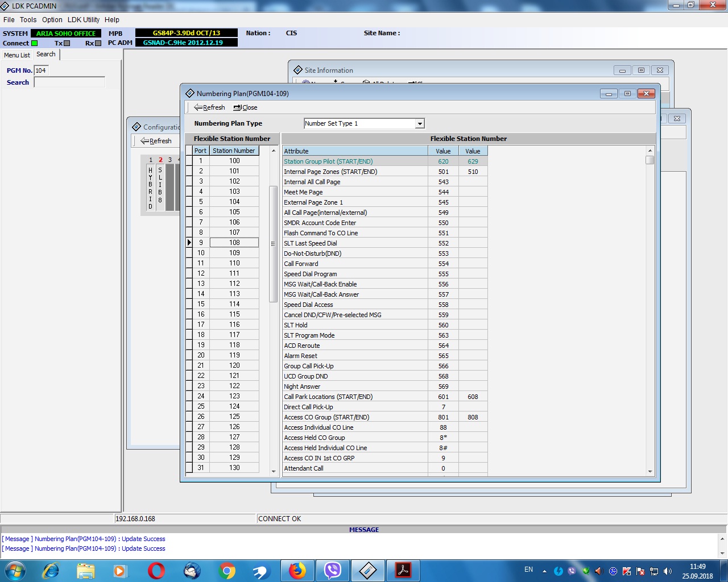Open the Numbering Plan Type dropdown
Viewport: 728px width, 582px height.
[420, 124]
